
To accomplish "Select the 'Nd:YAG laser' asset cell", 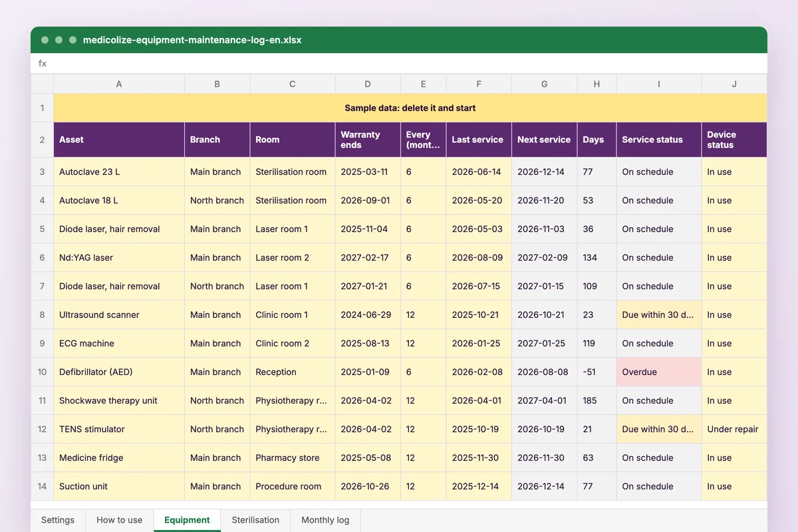I will [x=119, y=257].
